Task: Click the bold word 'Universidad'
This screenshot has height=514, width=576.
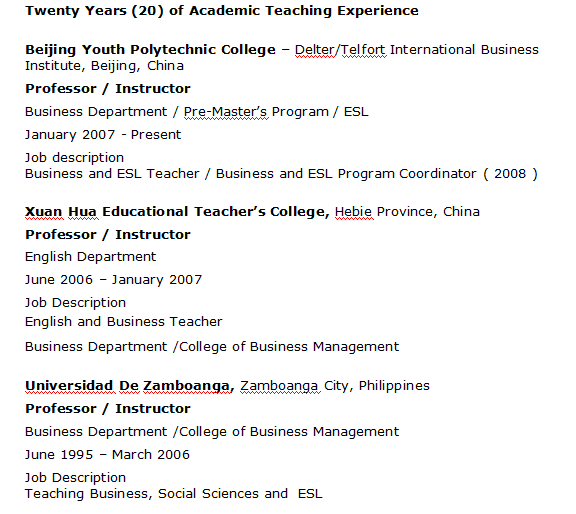Action: coord(69,386)
